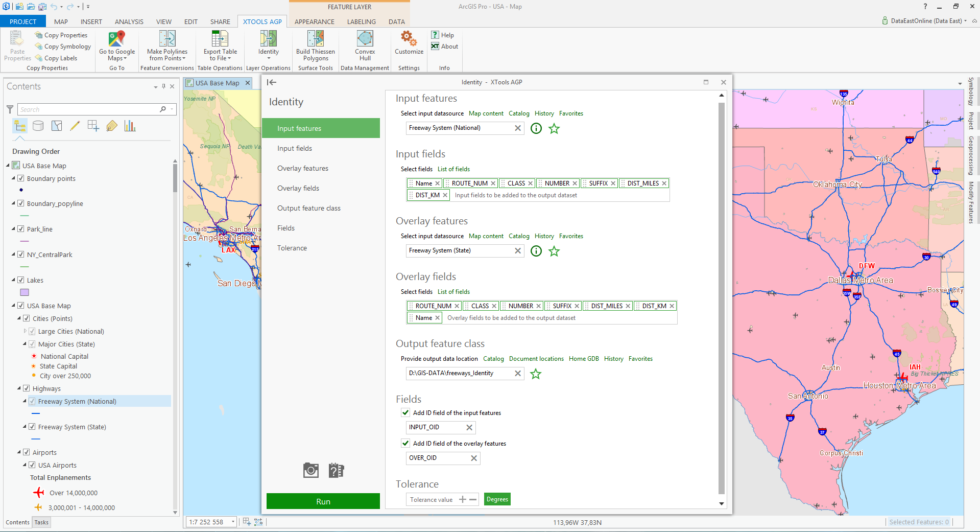Click the Contents search field
The width and height of the screenshot is (980, 532).
tap(89, 109)
